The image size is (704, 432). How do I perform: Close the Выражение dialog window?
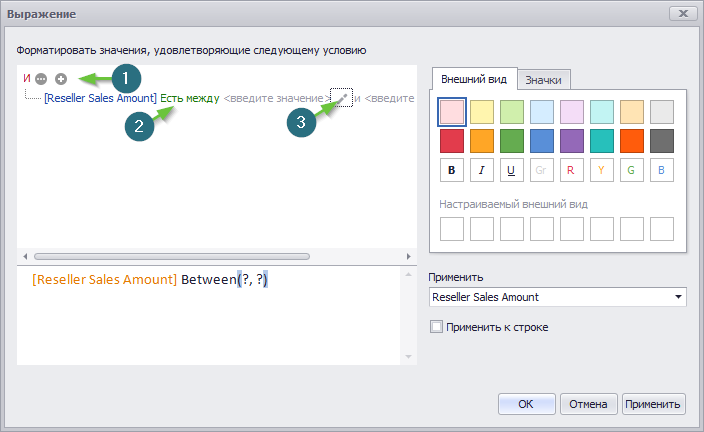683,13
